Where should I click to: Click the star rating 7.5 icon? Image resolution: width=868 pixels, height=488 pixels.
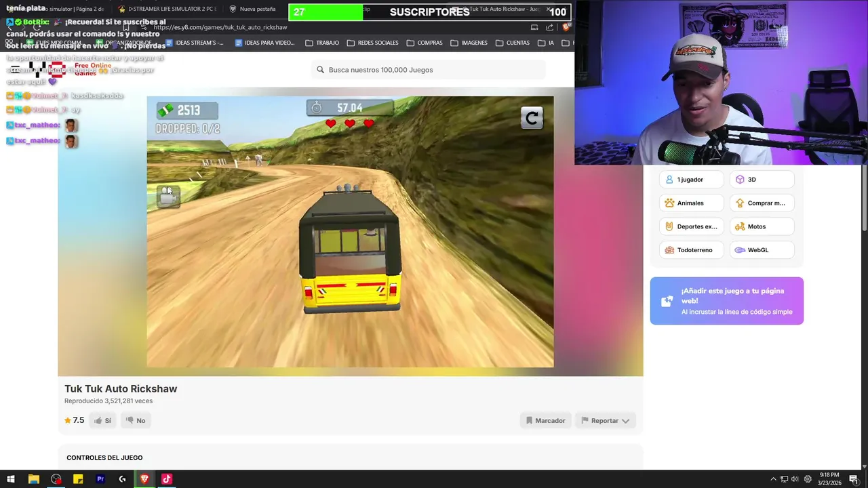[x=68, y=420]
